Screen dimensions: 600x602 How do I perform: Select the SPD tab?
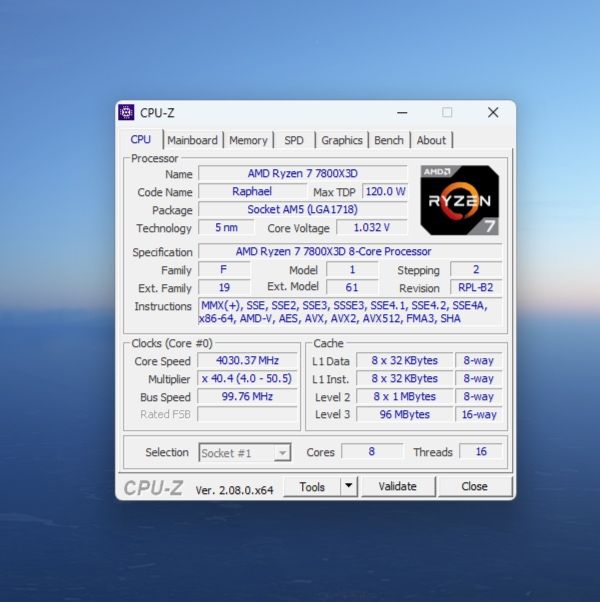pyautogui.click(x=294, y=141)
